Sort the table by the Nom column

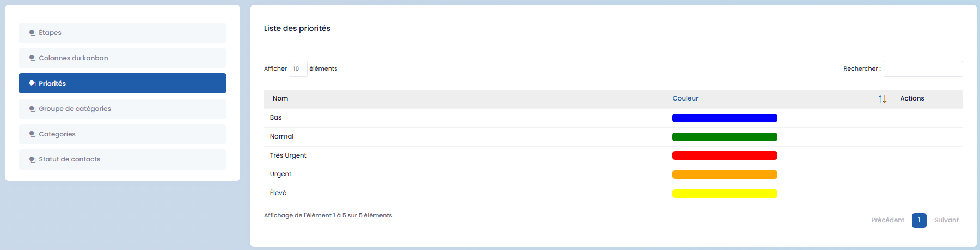point(280,98)
